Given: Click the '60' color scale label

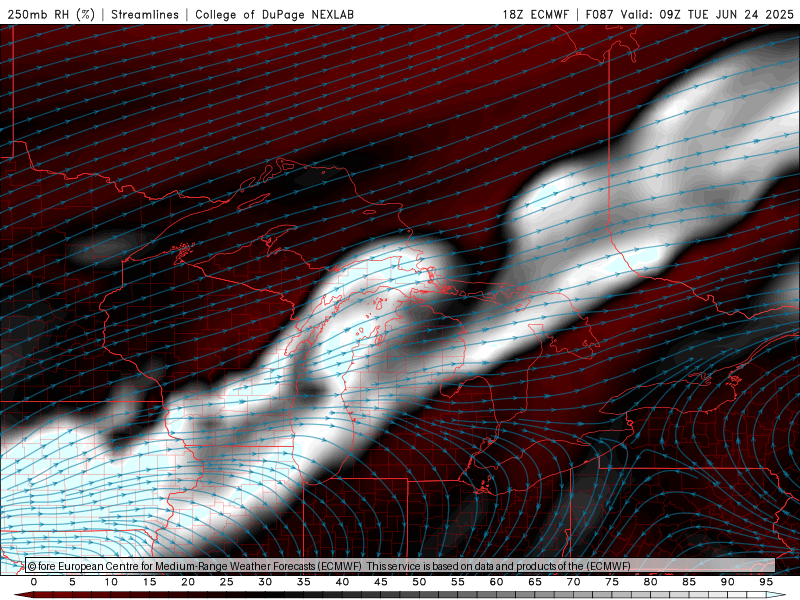Looking at the screenshot, I should [496, 582].
